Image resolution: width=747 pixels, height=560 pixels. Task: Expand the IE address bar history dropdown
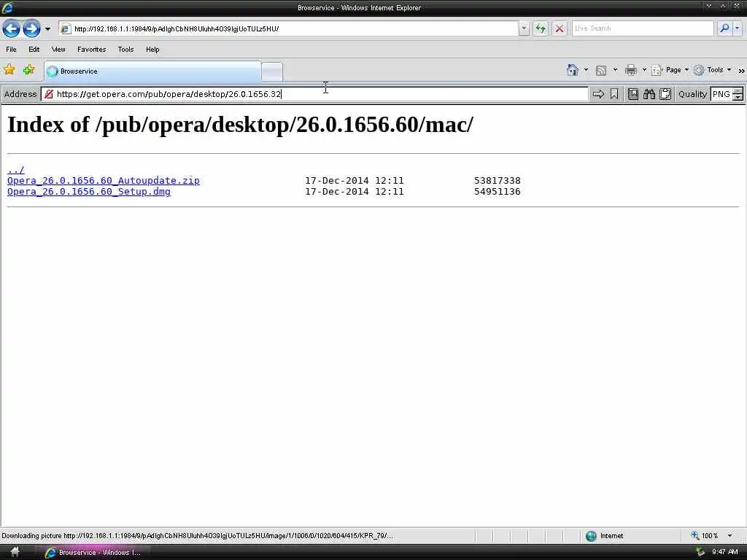point(524,28)
